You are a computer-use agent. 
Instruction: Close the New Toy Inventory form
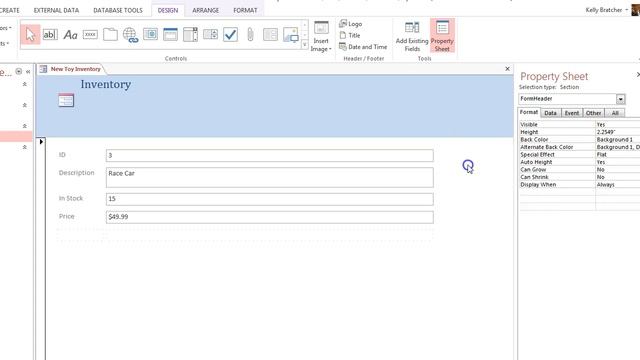(x=507, y=69)
